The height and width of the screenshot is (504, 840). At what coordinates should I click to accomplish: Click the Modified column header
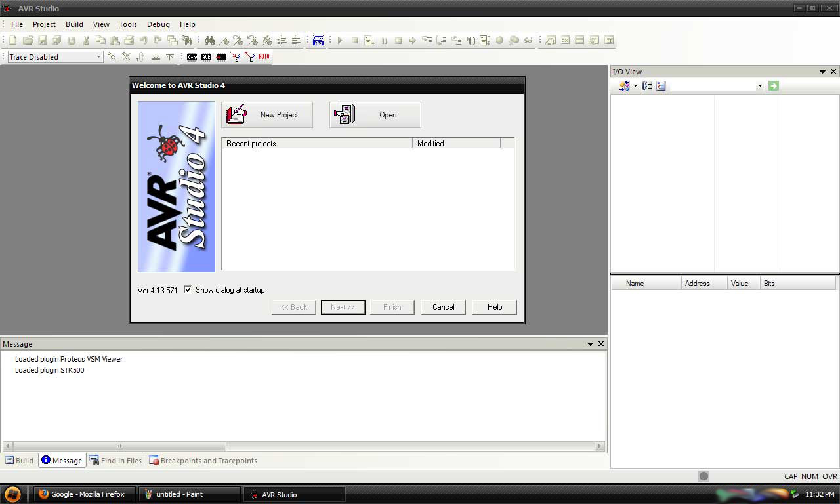pos(457,143)
